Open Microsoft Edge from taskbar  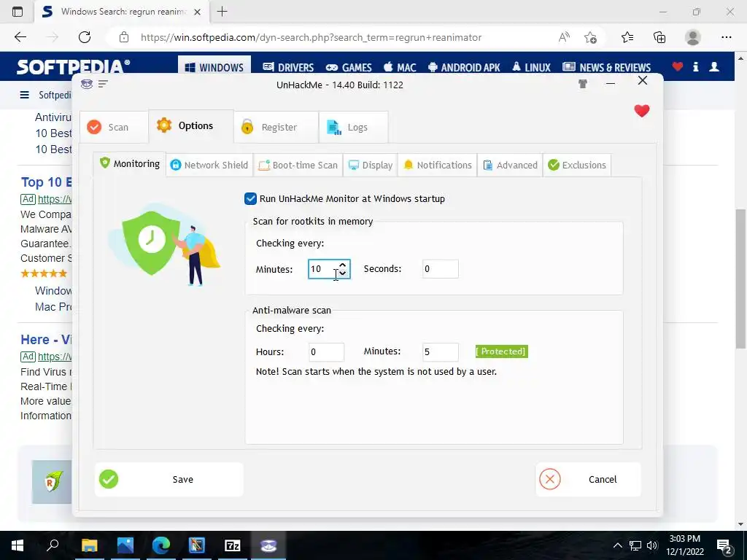(161, 545)
